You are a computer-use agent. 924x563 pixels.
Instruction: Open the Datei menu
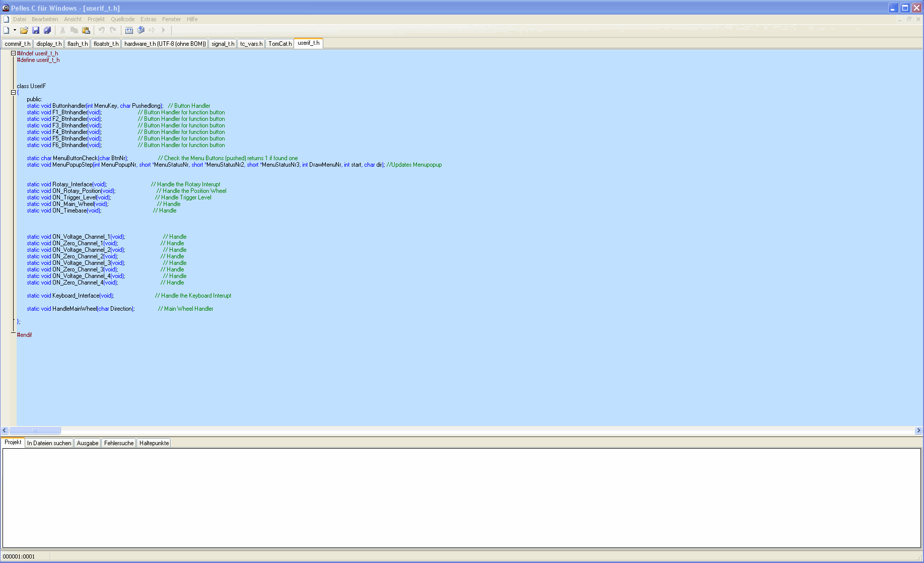click(x=20, y=19)
